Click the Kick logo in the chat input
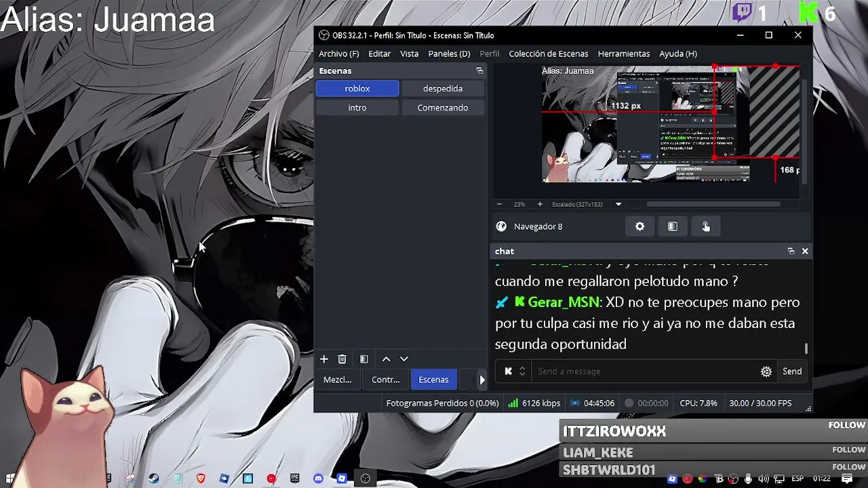Image resolution: width=868 pixels, height=488 pixels. tap(508, 371)
